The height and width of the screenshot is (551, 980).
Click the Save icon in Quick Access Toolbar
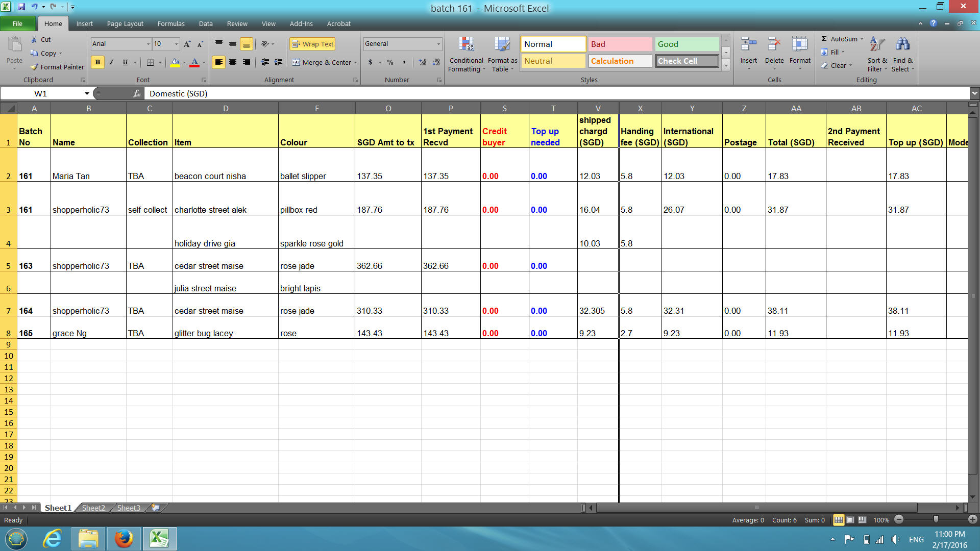(21, 7)
